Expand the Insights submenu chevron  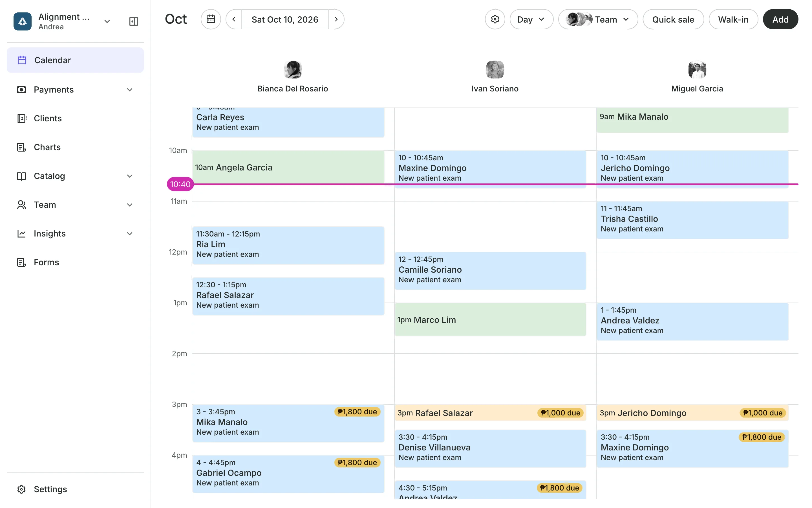tap(130, 233)
